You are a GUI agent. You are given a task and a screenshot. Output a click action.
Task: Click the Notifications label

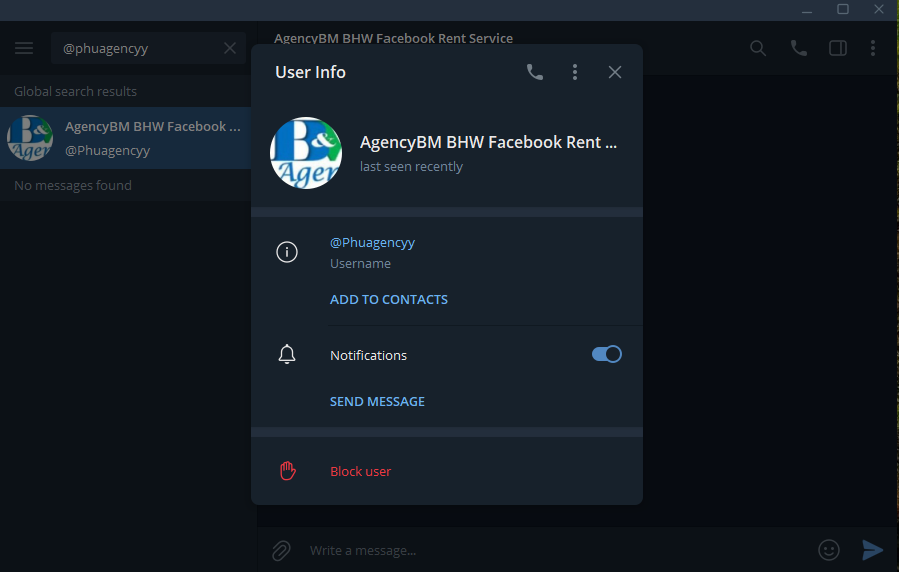point(368,355)
